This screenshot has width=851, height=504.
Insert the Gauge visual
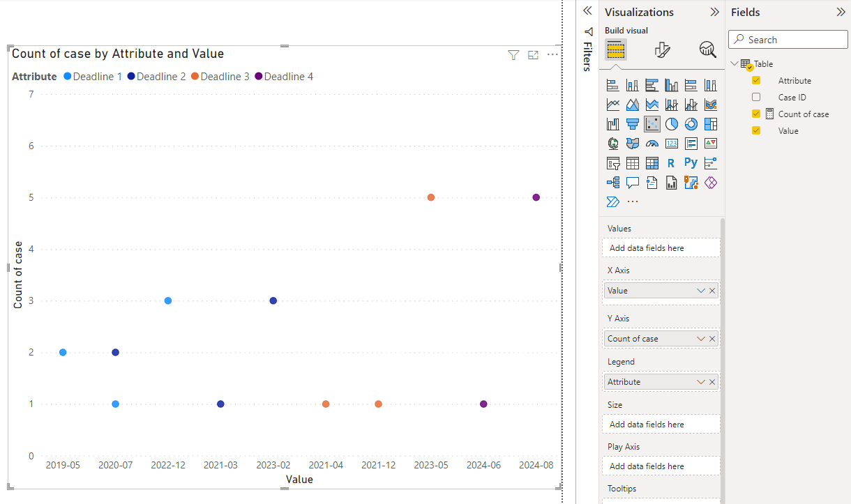[x=652, y=144]
